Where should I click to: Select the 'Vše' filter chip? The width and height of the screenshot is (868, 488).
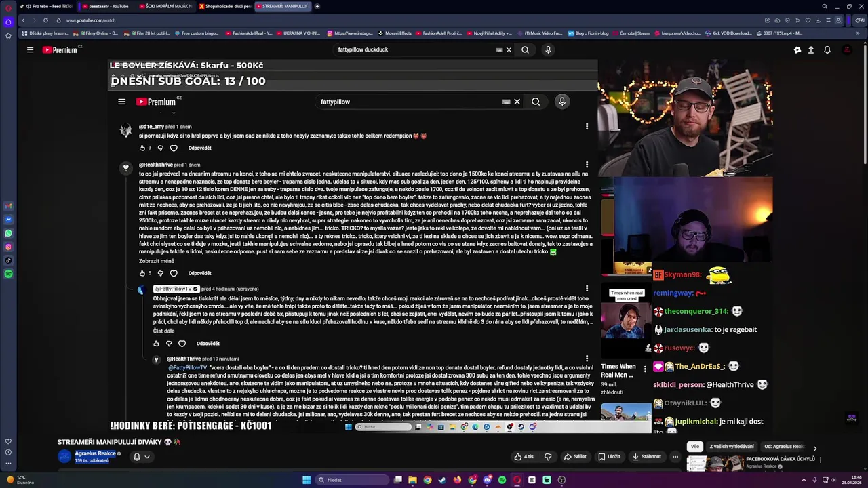(x=694, y=447)
